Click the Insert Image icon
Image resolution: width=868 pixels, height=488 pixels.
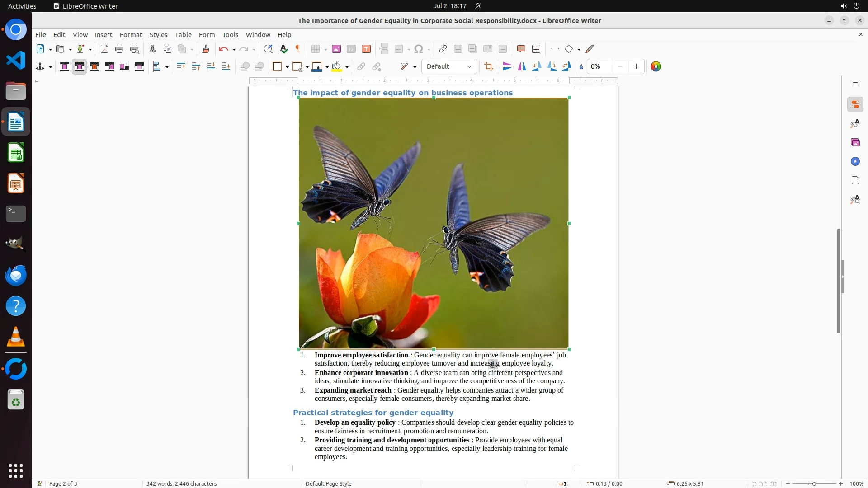pyautogui.click(x=336, y=49)
